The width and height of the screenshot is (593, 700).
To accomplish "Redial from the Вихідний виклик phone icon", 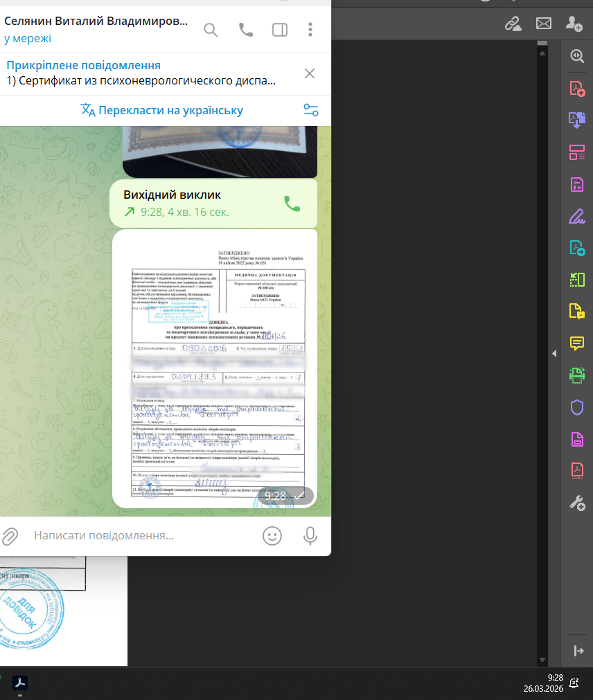I will tap(292, 204).
